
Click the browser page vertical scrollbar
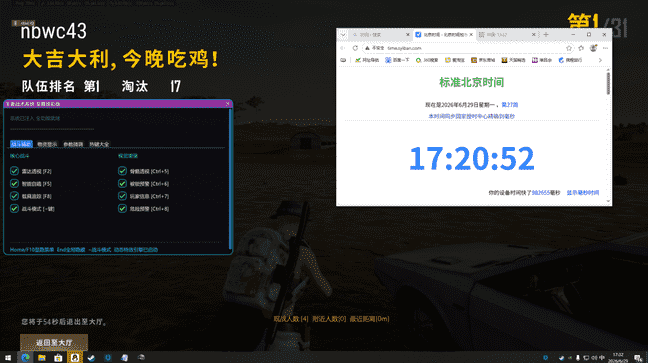click(608, 83)
